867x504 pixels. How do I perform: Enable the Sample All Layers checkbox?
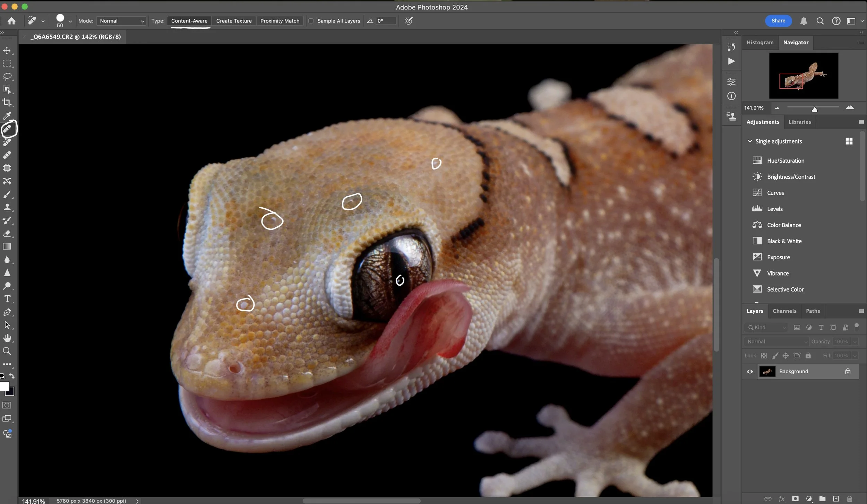pos(312,21)
